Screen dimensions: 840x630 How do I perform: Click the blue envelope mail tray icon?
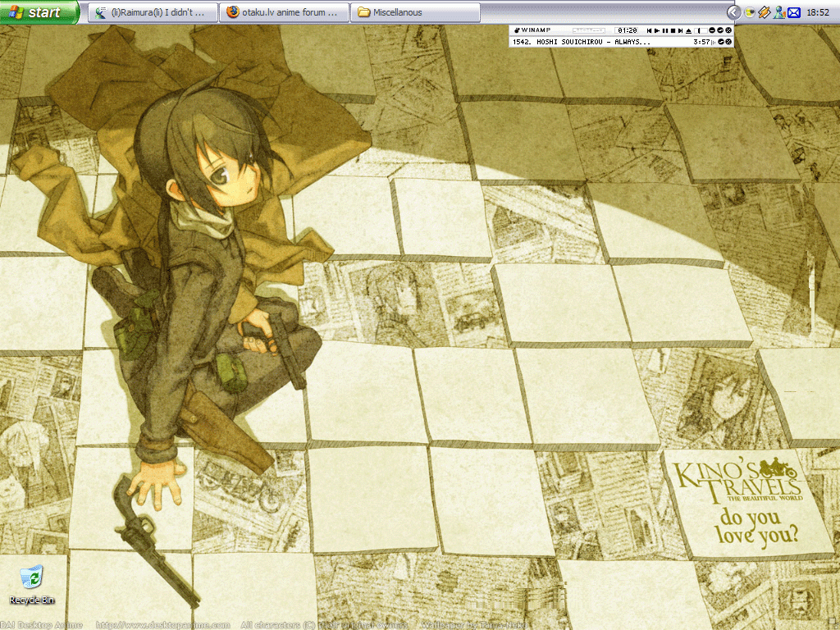pyautogui.click(x=794, y=12)
